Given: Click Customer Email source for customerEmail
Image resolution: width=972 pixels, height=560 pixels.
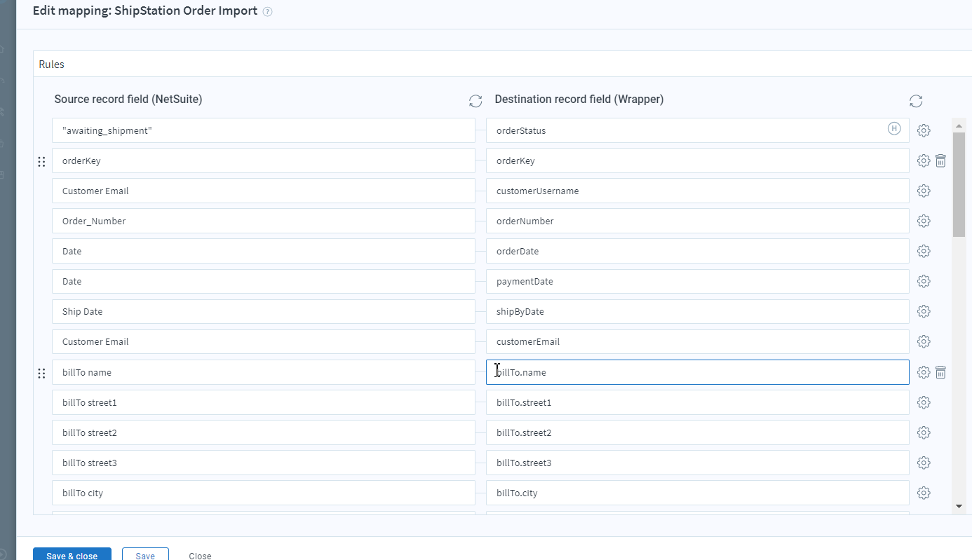Looking at the screenshot, I should tap(264, 341).
